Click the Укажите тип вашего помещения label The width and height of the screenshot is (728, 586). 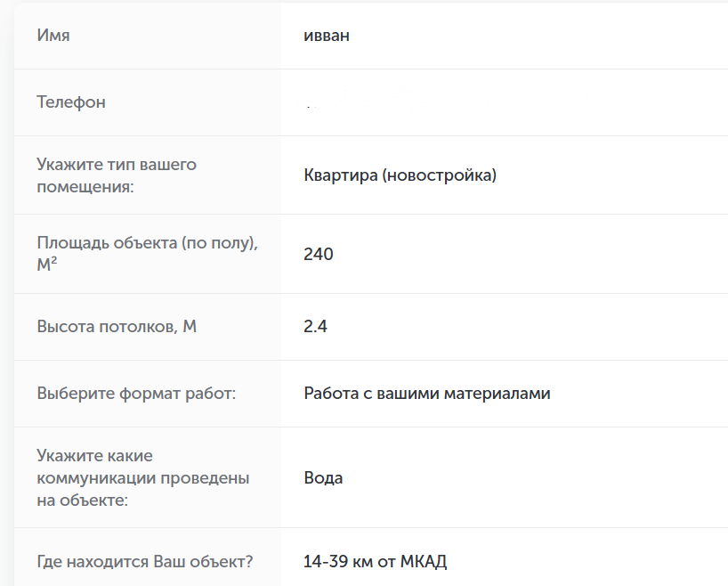[x=116, y=175]
